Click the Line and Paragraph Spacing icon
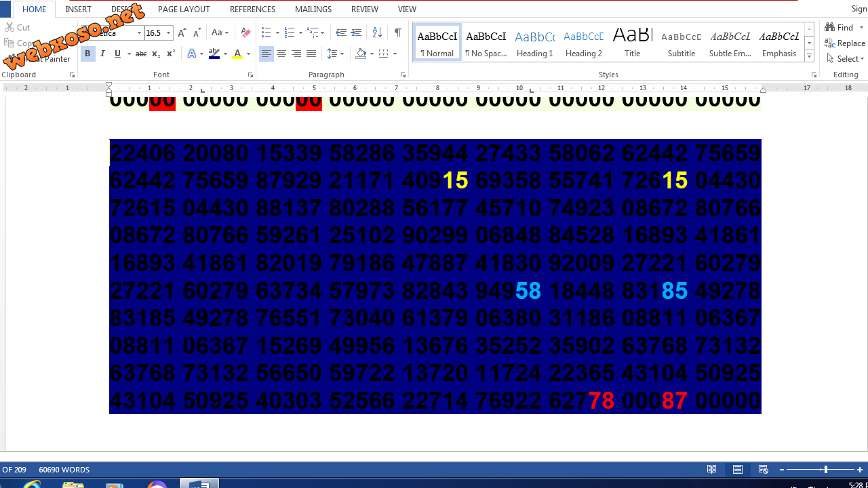Screen dimensions: 868x488 click(x=332, y=54)
